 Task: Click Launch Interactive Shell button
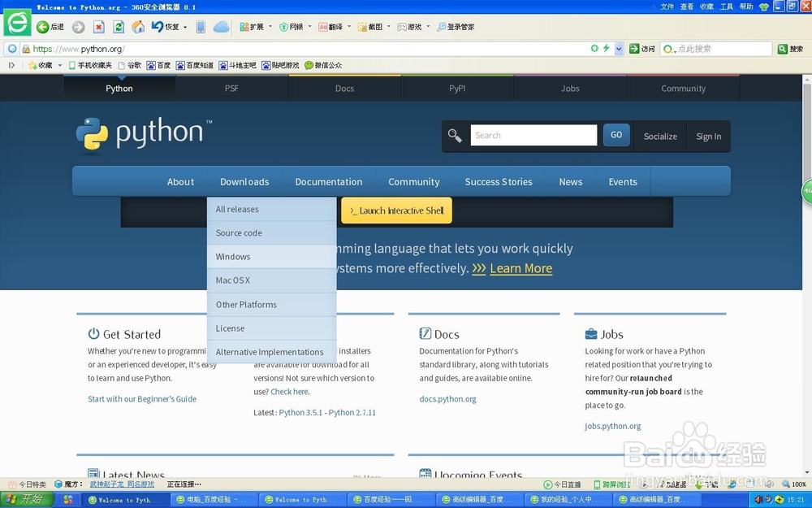point(396,211)
